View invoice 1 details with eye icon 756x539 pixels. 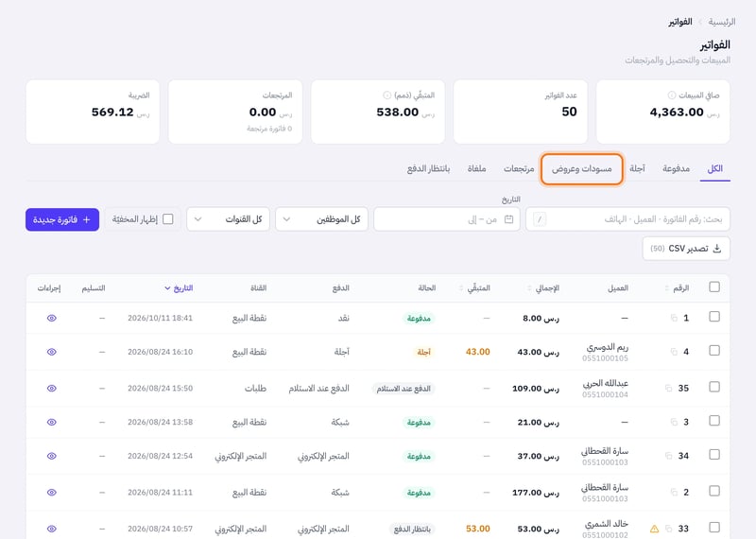click(x=52, y=318)
